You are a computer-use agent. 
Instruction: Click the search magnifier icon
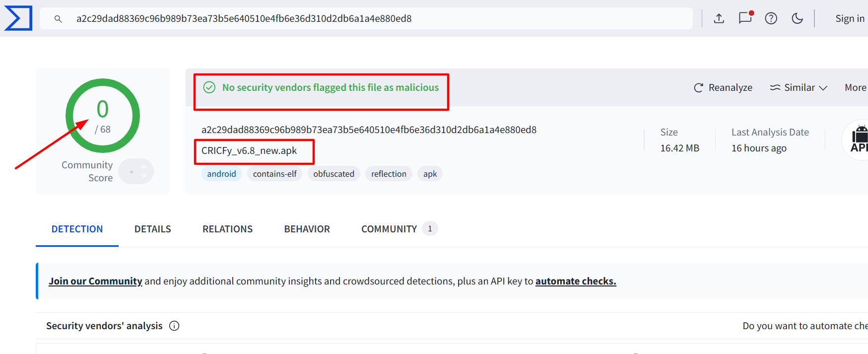[x=58, y=19]
